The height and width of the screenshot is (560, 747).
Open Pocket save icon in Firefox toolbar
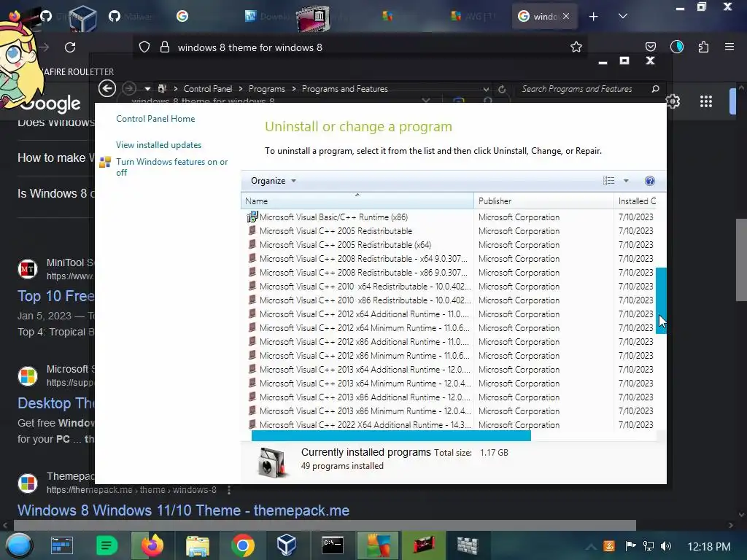[x=650, y=47]
